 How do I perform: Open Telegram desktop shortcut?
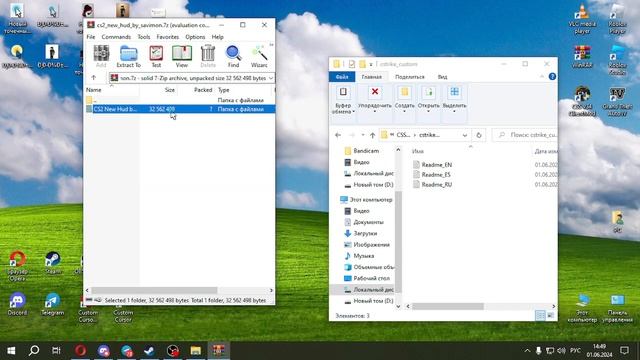coord(52,304)
